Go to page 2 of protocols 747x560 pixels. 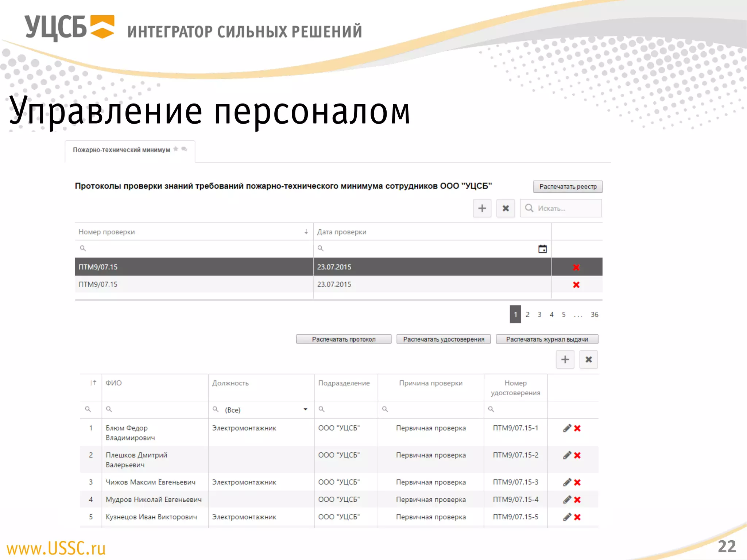[x=527, y=314]
